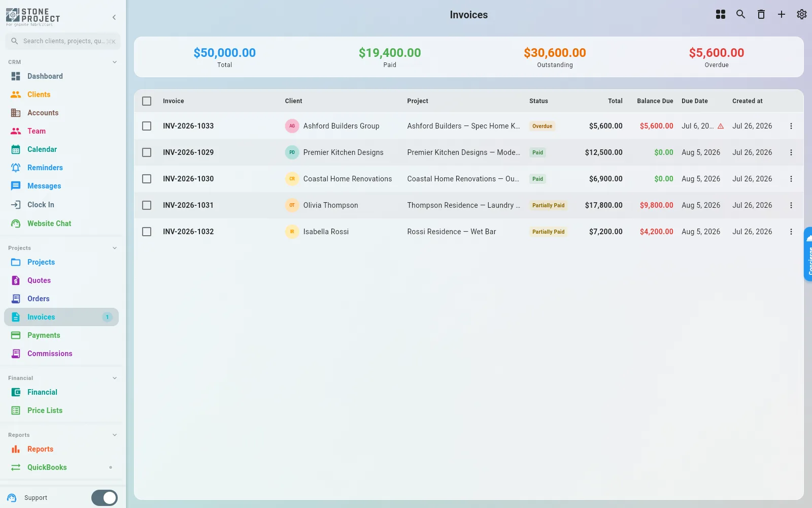Check the box for INV-2026-1033
The width and height of the screenshot is (812, 508).
[x=147, y=126]
